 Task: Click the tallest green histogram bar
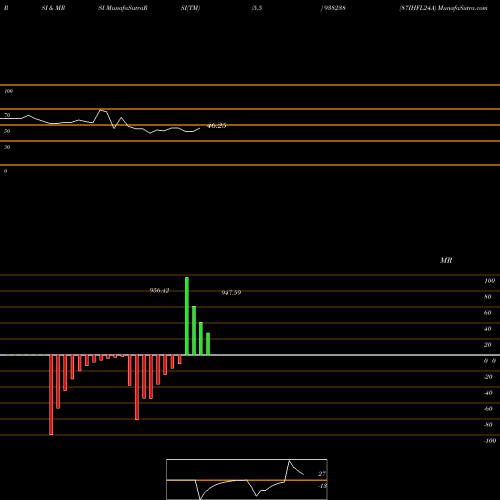(x=187, y=316)
